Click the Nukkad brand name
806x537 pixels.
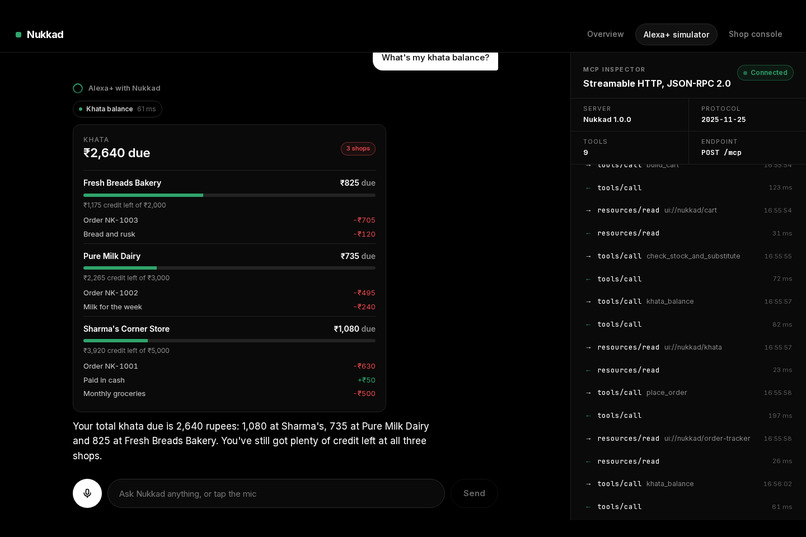coord(45,34)
